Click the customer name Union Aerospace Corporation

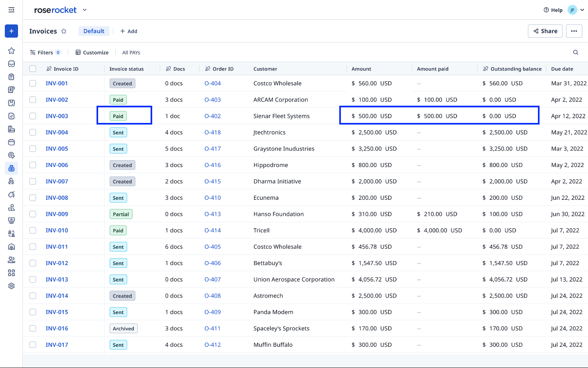point(294,280)
